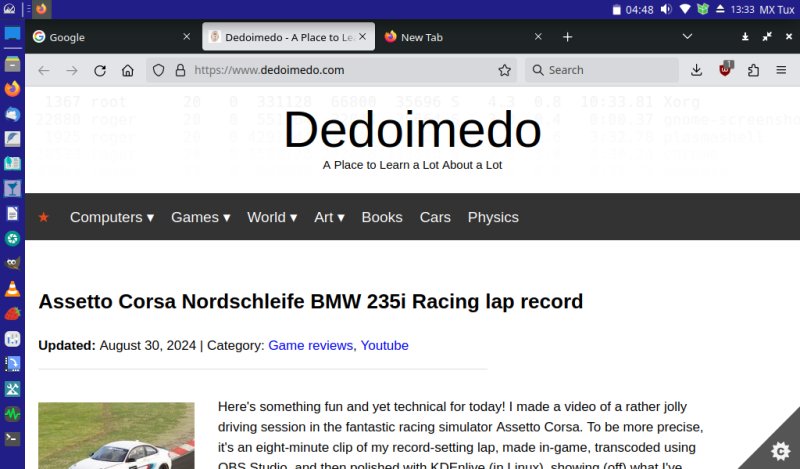Click the BMW race car article thumbnail
800x469 pixels.
pos(116,435)
